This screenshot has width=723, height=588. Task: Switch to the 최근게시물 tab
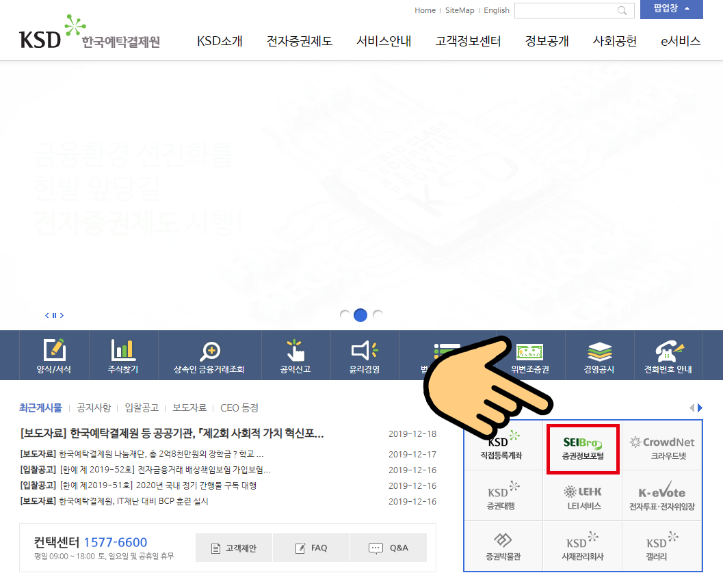(x=40, y=407)
